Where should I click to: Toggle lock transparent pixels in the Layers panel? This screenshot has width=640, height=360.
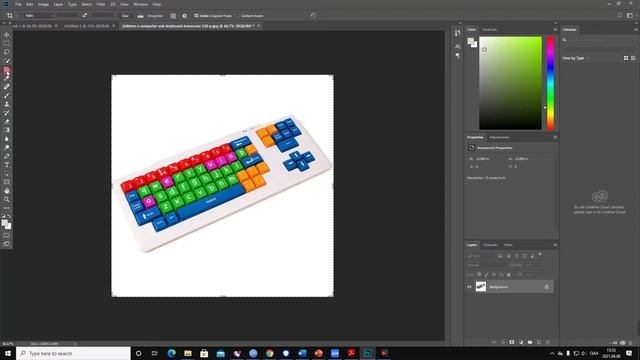(x=479, y=275)
